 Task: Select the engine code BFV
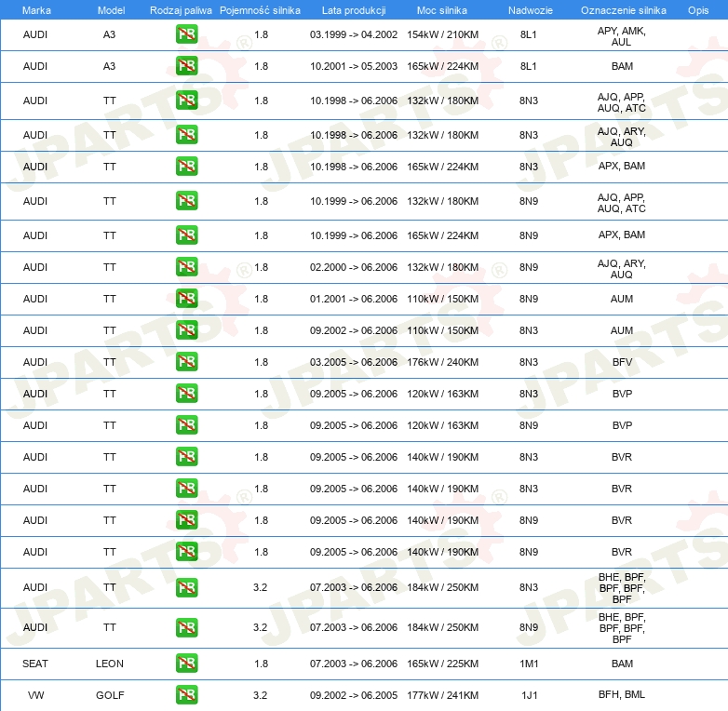pyautogui.click(x=622, y=361)
